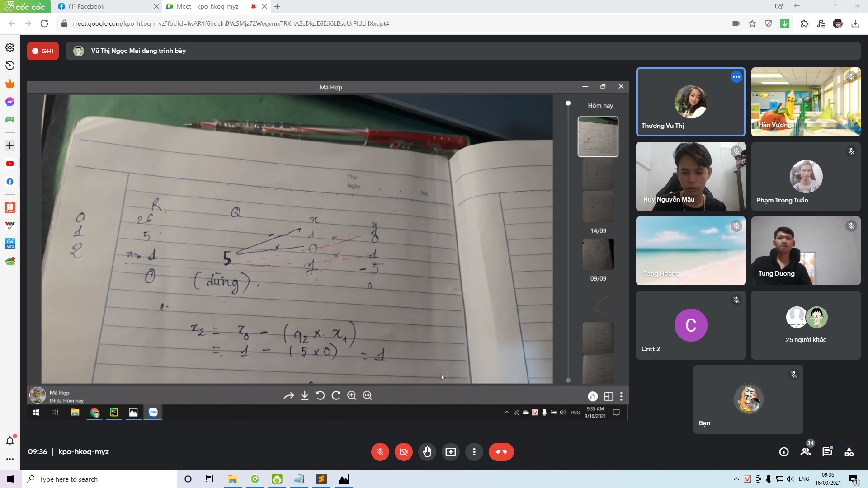868x488 pixels.
Task: Open the 25 người khác tile
Action: coord(806,325)
